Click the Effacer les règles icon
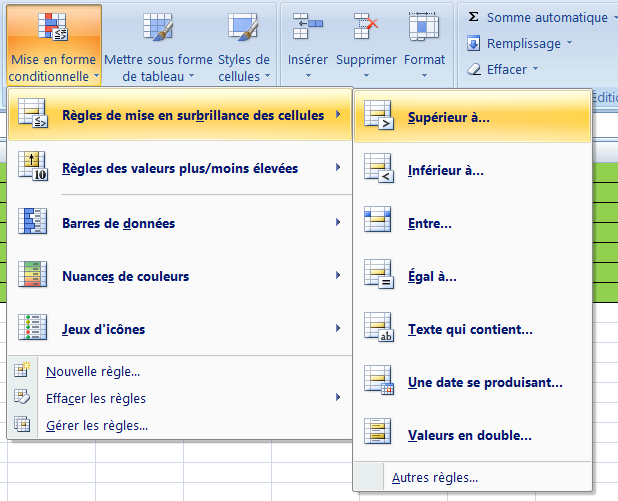 click(22, 397)
